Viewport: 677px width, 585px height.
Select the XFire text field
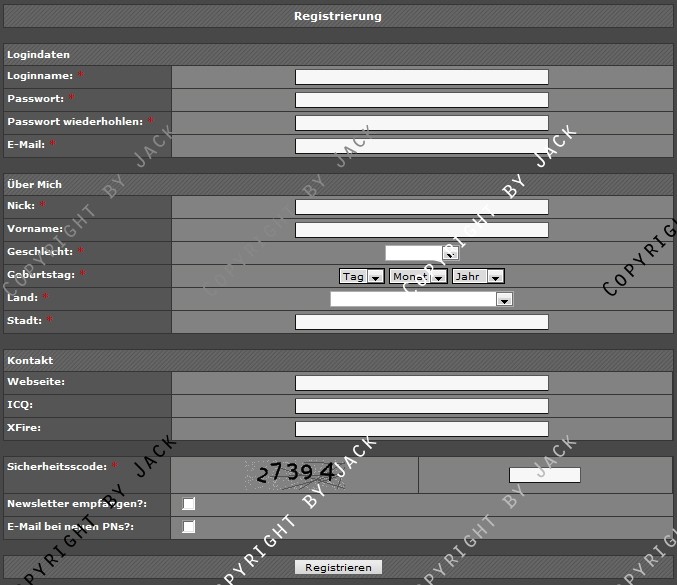[x=421, y=429]
